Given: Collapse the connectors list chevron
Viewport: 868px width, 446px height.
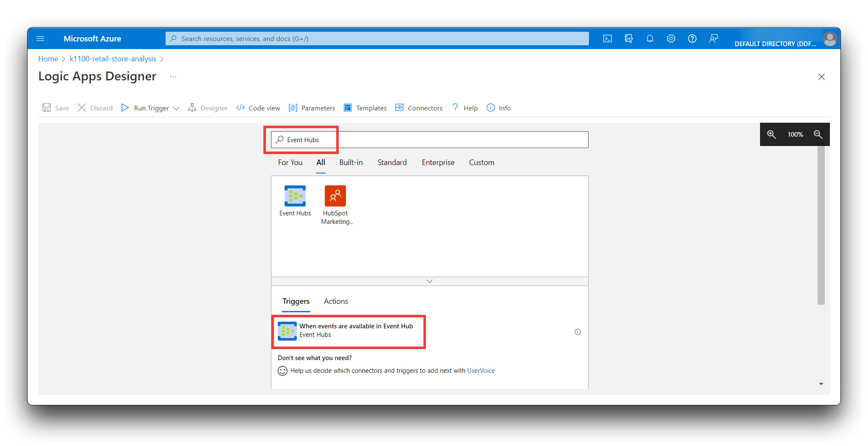Looking at the screenshot, I should (x=429, y=281).
